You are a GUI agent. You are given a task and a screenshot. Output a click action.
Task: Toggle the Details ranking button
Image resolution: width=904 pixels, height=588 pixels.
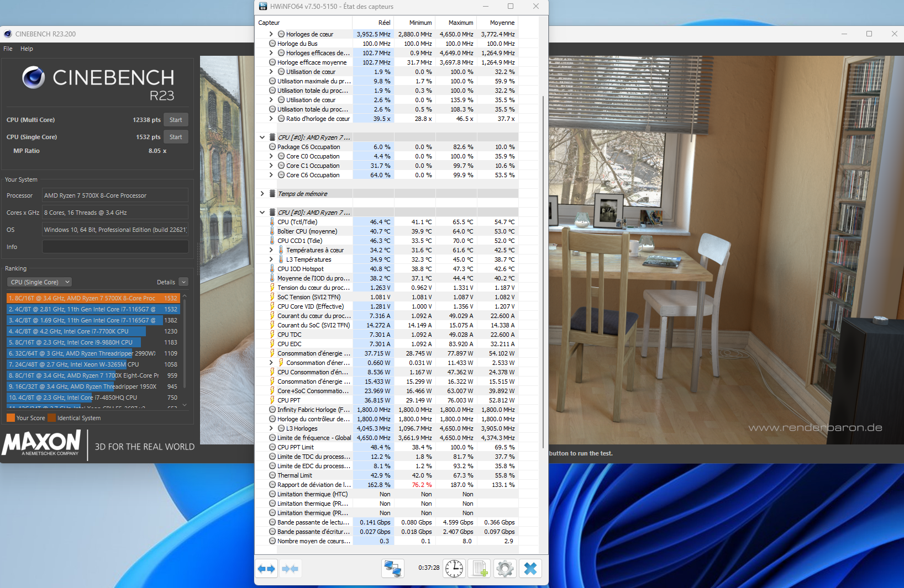(x=172, y=282)
